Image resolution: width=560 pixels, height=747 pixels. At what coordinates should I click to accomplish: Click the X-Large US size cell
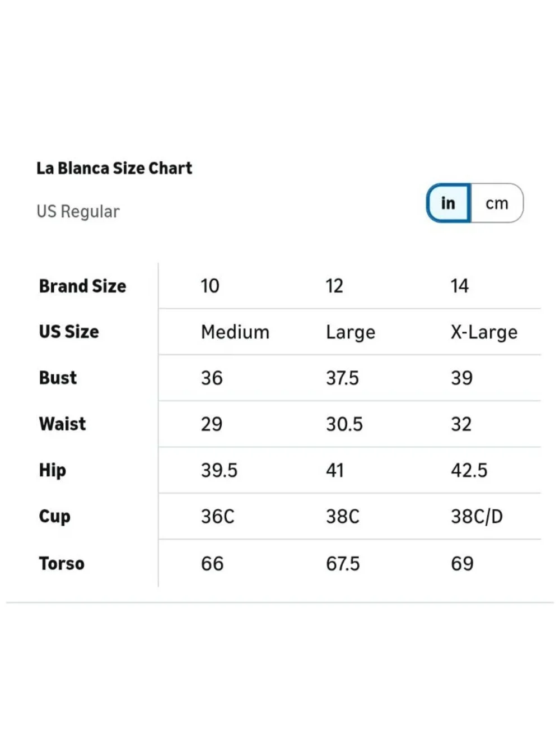point(484,332)
